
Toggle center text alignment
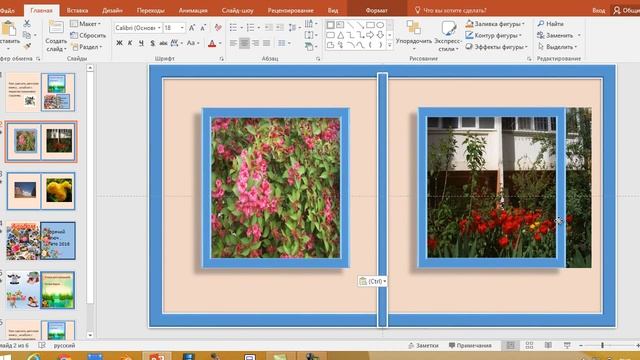[x=244, y=43]
